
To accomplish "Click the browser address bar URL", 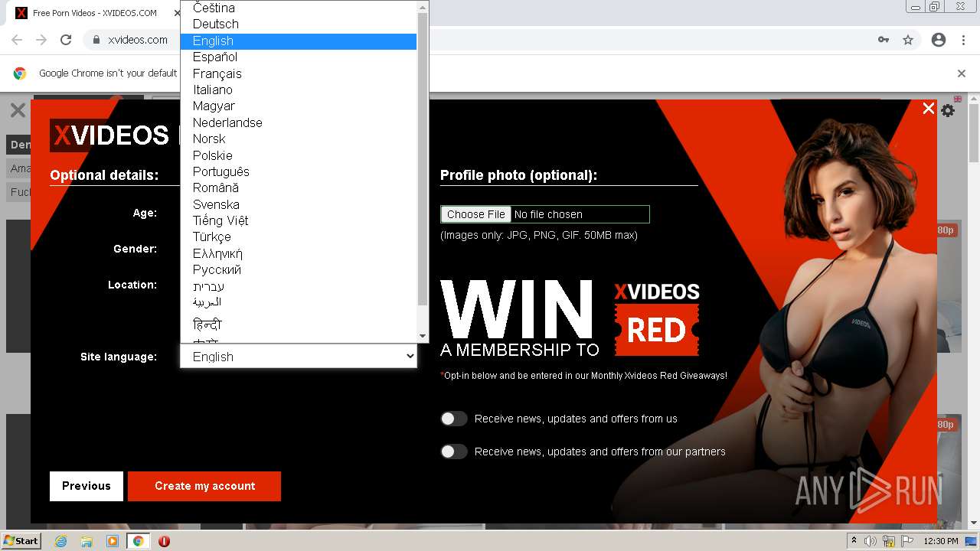I will (x=138, y=40).
